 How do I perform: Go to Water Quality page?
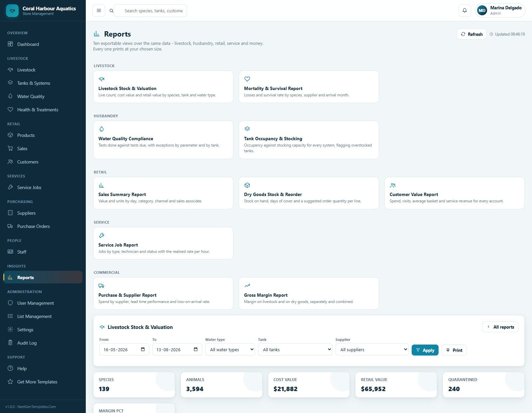43,96
